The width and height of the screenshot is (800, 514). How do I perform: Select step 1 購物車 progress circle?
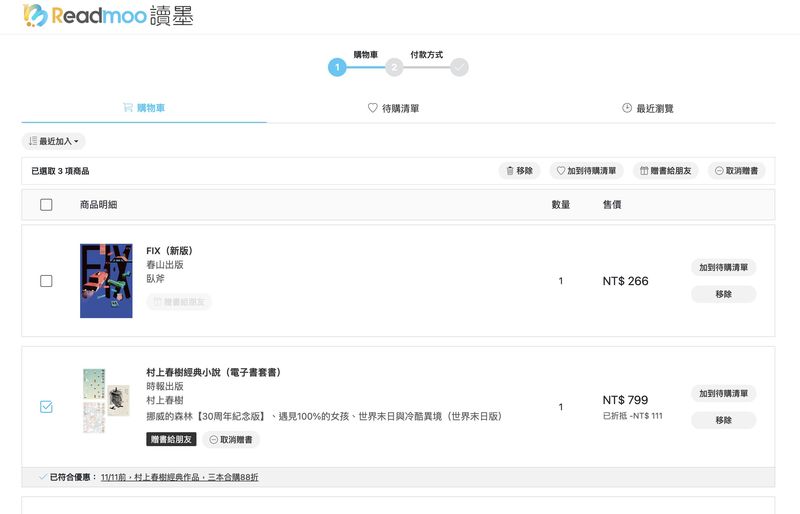tap(337, 67)
